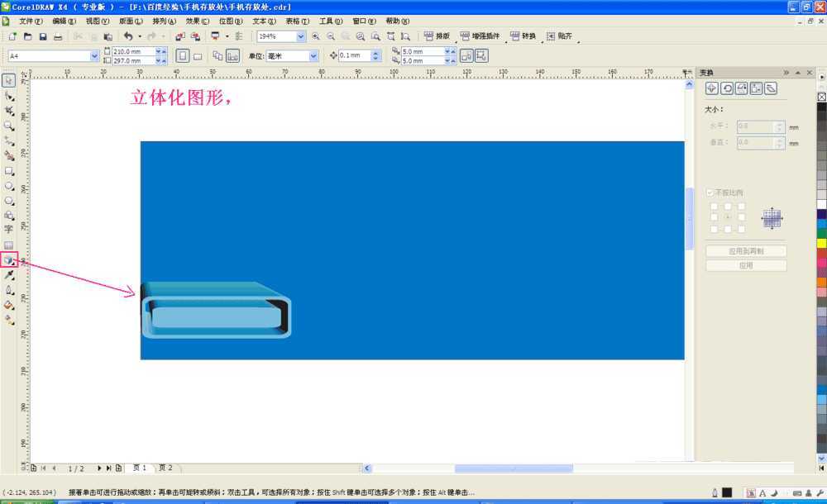The image size is (827, 504).
Task: Click the 应用 button in Transform docker
Action: click(x=745, y=264)
